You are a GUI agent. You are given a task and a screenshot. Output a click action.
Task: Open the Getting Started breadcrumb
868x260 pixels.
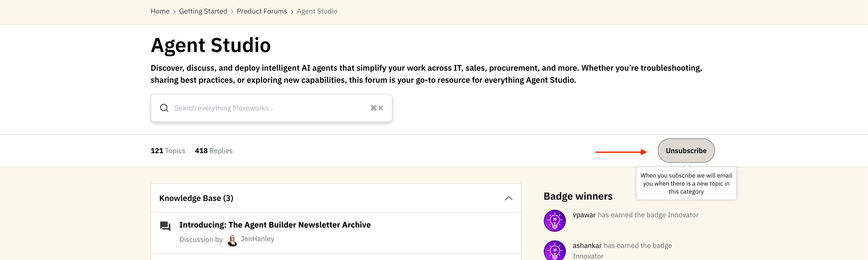(203, 11)
